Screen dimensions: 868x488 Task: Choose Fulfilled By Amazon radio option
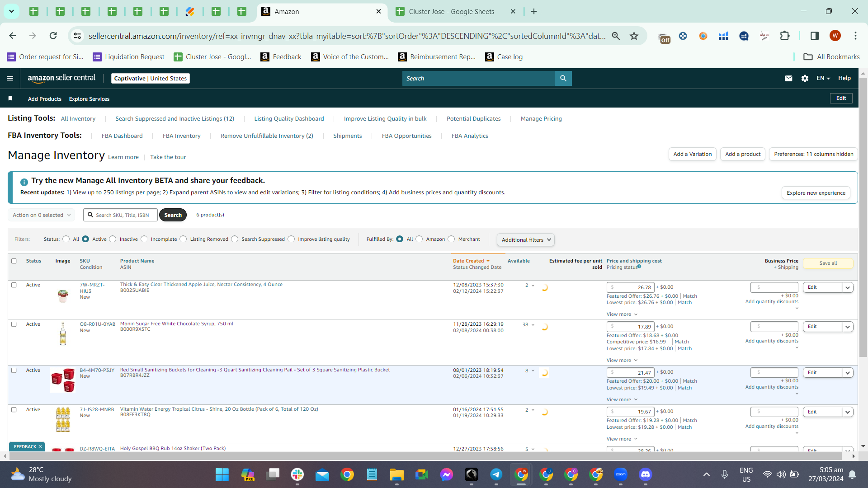(x=419, y=239)
